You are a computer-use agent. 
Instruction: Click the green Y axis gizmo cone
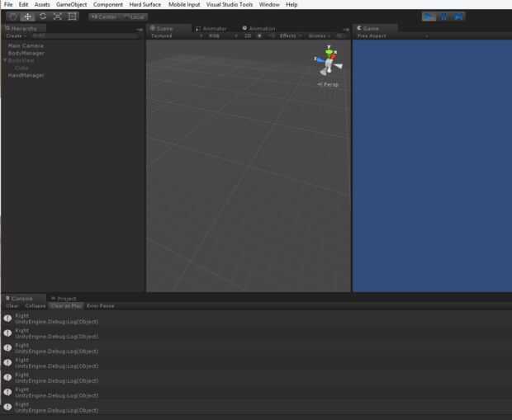pos(329,51)
